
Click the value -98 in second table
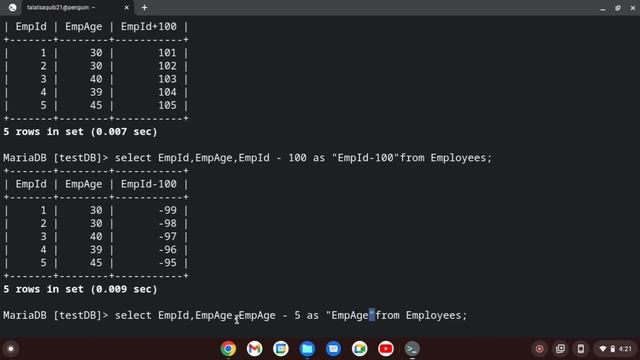(x=167, y=223)
